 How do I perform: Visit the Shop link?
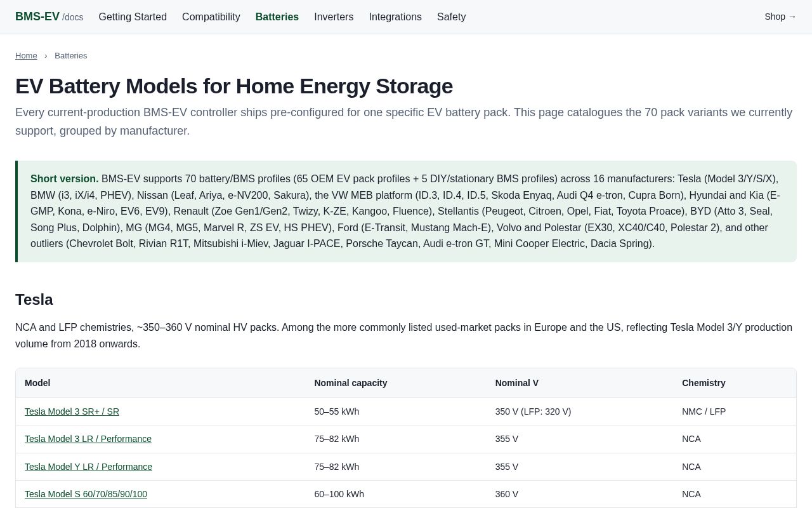tap(780, 17)
